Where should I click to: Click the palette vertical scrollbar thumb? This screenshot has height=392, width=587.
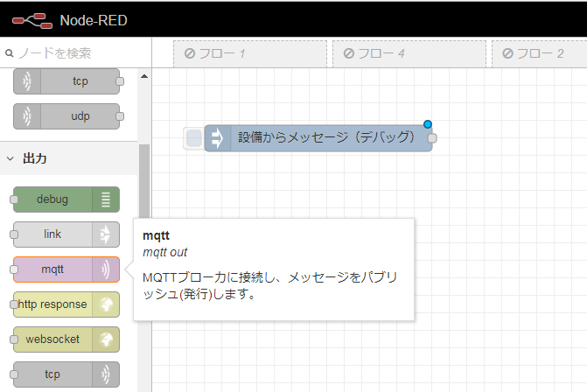pos(144,181)
